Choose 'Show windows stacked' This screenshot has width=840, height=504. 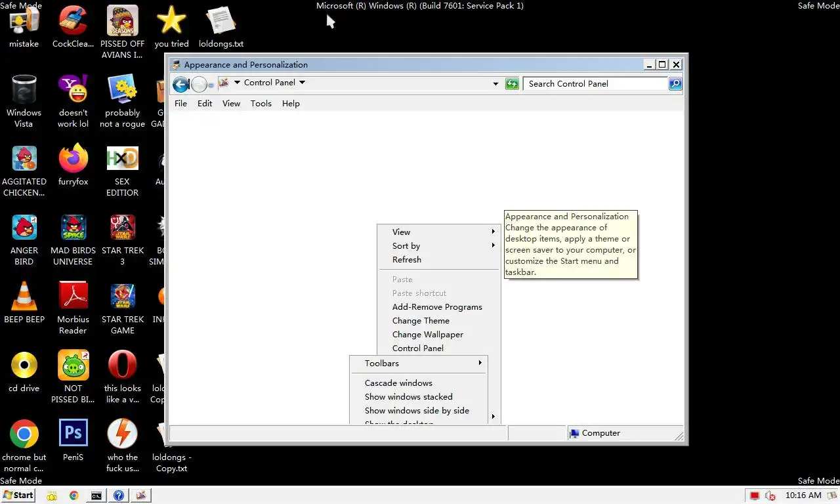418,396
